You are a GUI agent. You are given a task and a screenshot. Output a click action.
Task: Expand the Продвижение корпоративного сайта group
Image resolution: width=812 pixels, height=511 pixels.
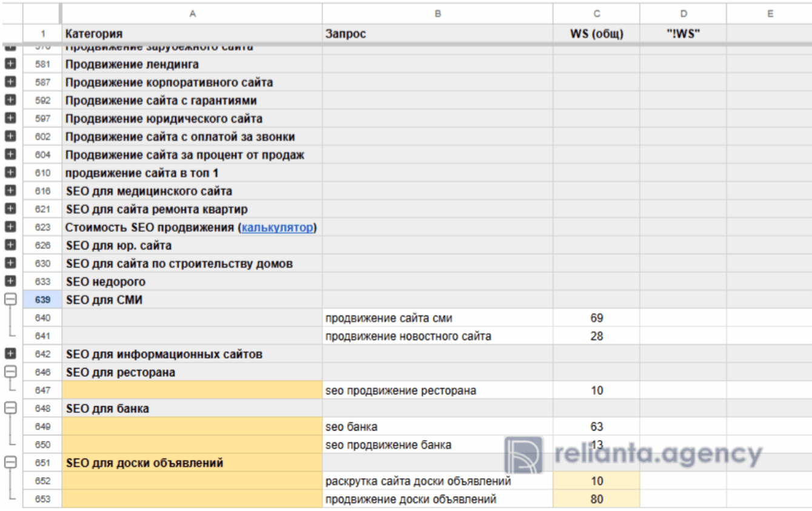coord(10,82)
